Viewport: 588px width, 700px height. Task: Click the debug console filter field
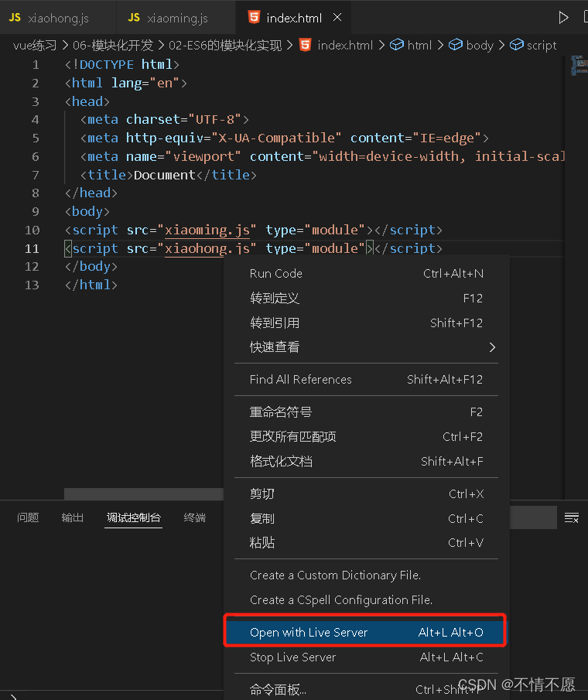click(533, 517)
